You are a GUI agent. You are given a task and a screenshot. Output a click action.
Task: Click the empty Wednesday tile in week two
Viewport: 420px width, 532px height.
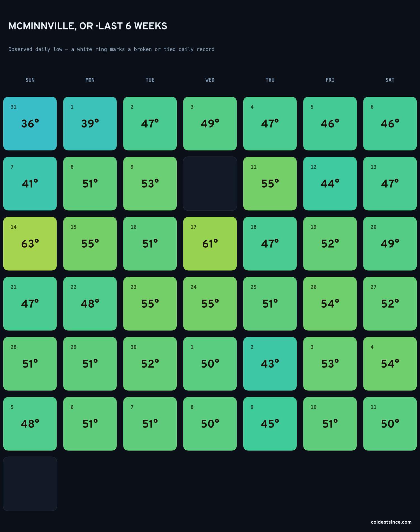pos(210,183)
